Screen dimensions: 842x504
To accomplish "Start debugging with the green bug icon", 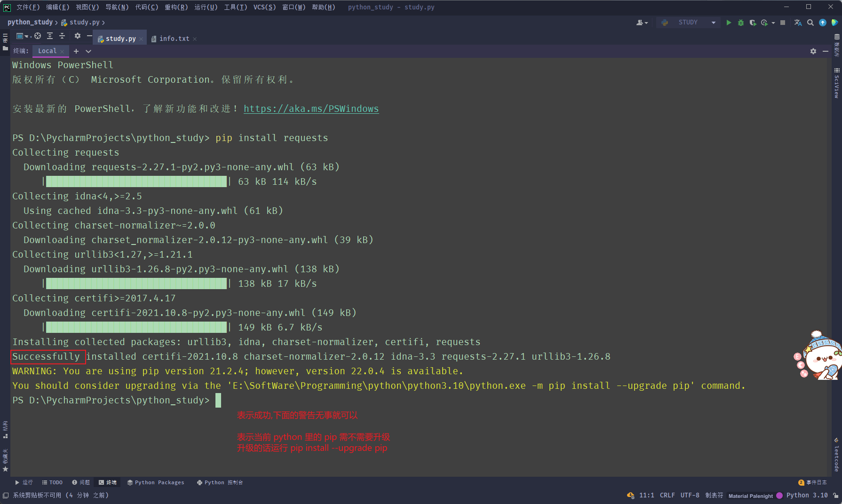I will [x=741, y=23].
